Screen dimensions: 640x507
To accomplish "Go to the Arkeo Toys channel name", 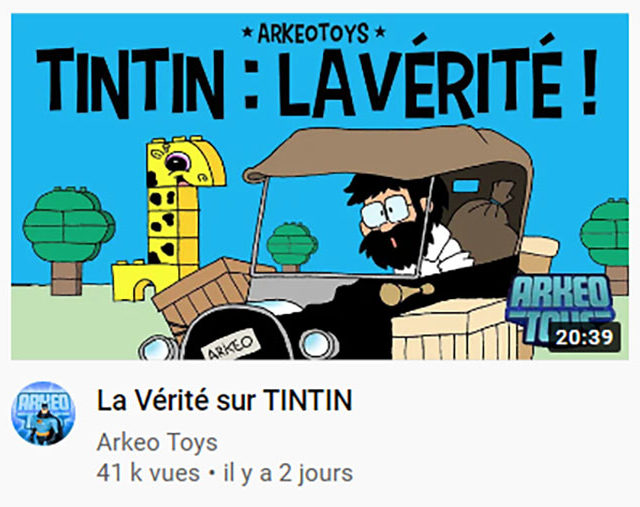I will tap(157, 443).
